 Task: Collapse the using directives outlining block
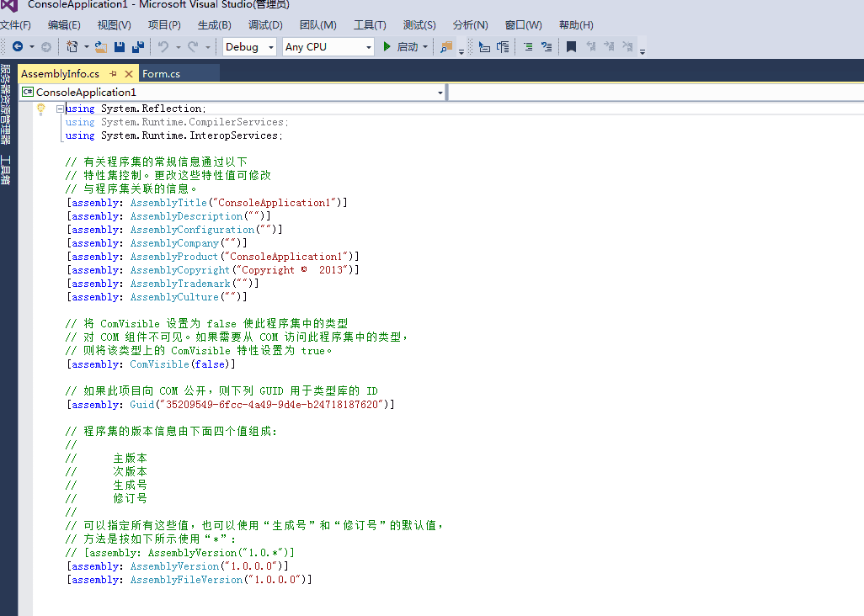coord(60,109)
